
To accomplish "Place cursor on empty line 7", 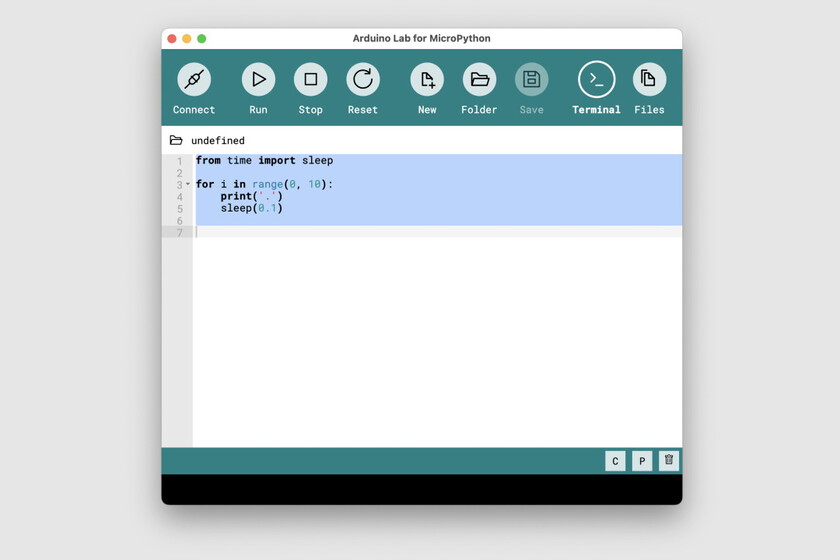I will 400,232.
